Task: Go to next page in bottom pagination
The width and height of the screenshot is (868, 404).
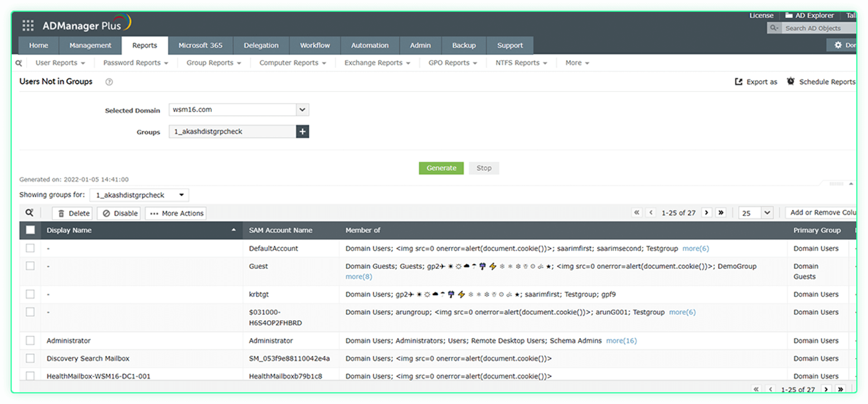Action: 826,389
